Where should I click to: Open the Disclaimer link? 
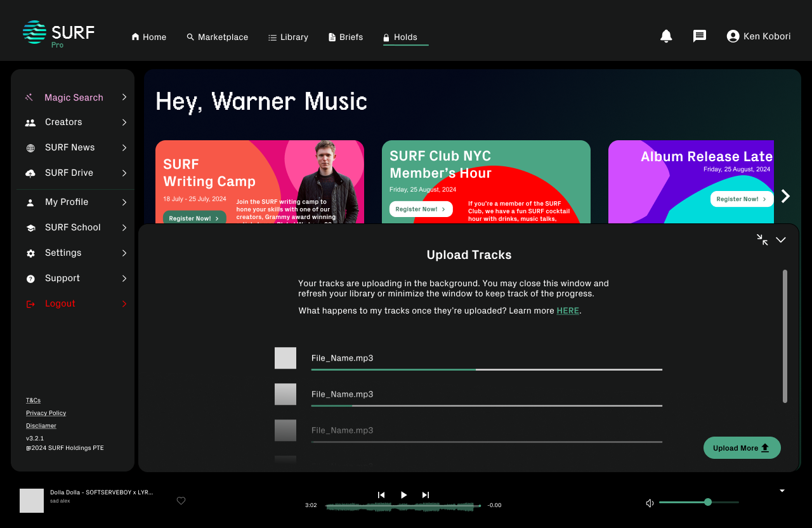(x=41, y=426)
